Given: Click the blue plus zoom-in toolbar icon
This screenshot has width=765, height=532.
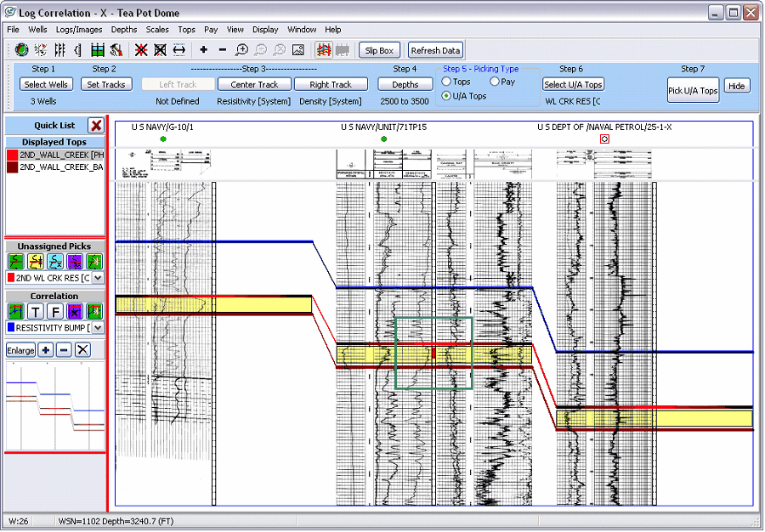Looking at the screenshot, I should tap(204, 50).
